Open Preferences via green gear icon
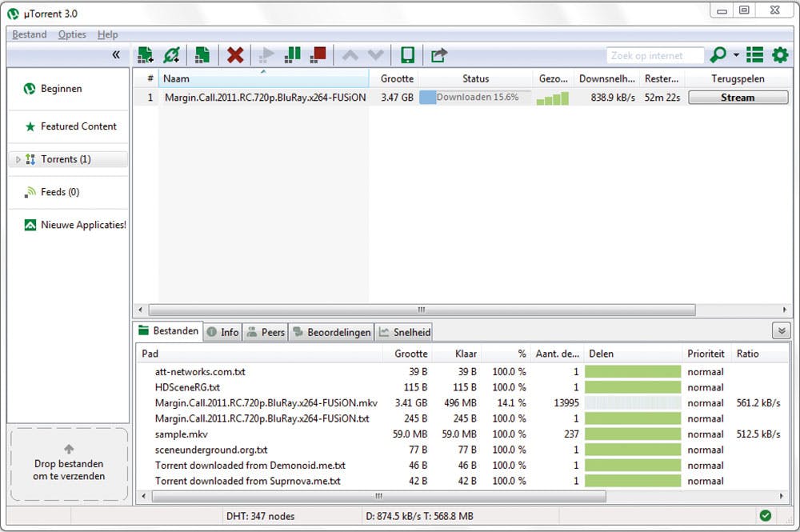 click(x=780, y=54)
